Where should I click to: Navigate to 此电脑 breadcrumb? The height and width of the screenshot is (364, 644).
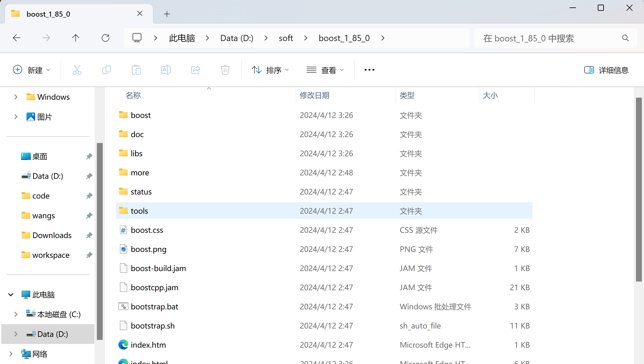182,38
